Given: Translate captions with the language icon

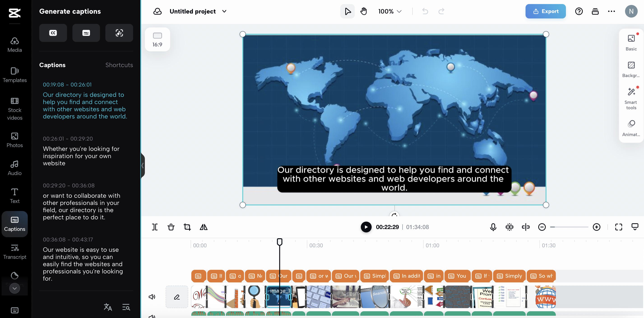Looking at the screenshot, I should coord(108,307).
